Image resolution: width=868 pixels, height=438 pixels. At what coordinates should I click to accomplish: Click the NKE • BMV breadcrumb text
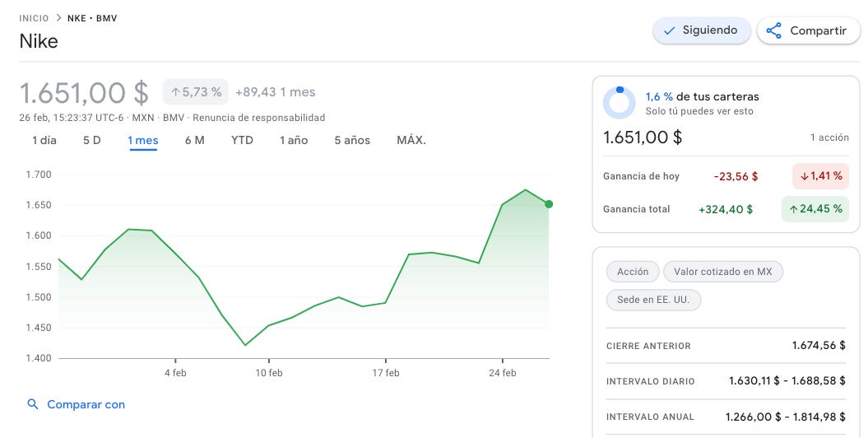coord(92,18)
